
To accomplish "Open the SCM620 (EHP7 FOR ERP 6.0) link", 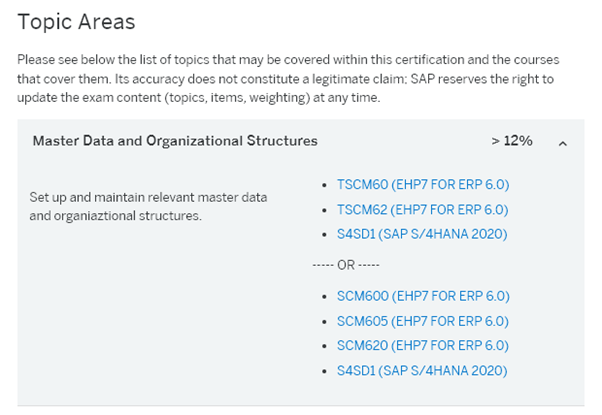I will [423, 346].
